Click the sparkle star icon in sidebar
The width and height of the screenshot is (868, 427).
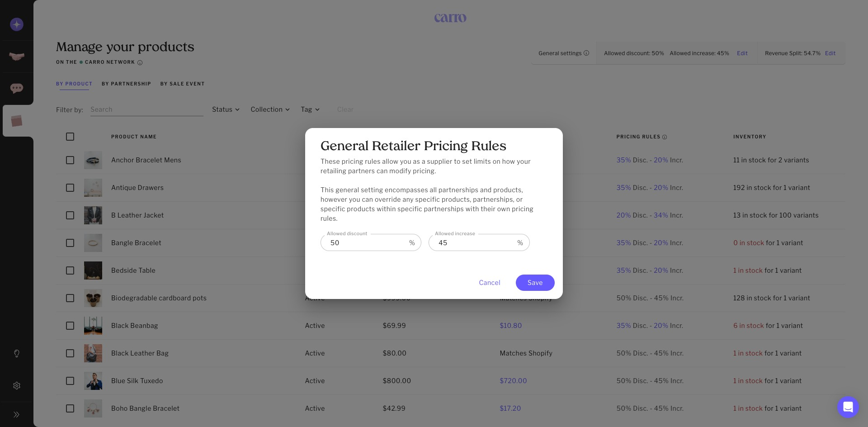17,24
